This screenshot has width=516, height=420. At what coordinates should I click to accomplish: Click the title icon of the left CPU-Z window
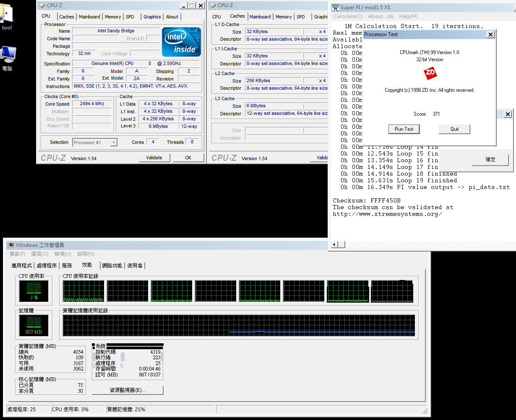click(x=42, y=5)
